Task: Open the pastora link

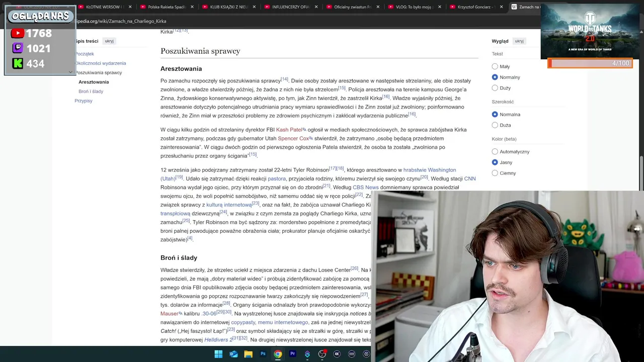Action: (277, 178)
